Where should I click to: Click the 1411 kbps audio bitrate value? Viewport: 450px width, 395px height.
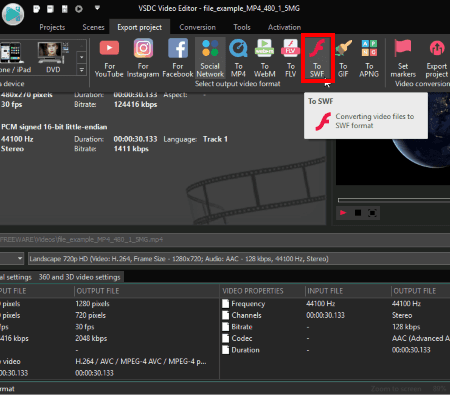coord(131,149)
